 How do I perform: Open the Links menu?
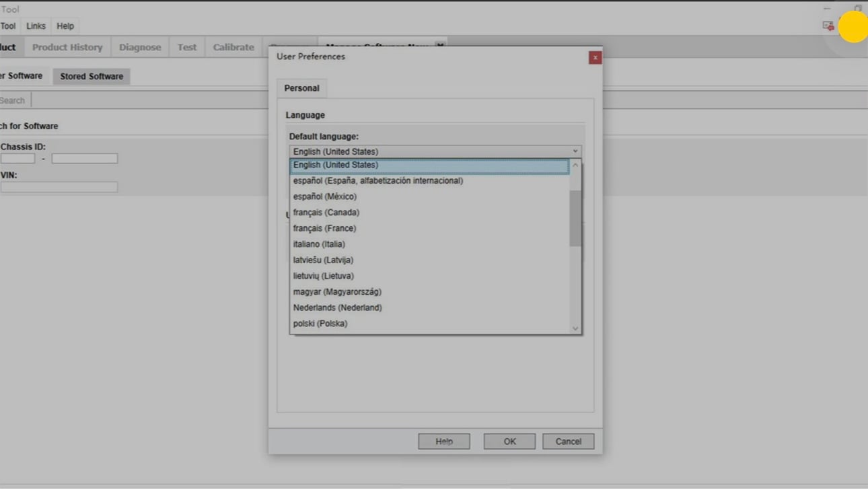point(36,26)
